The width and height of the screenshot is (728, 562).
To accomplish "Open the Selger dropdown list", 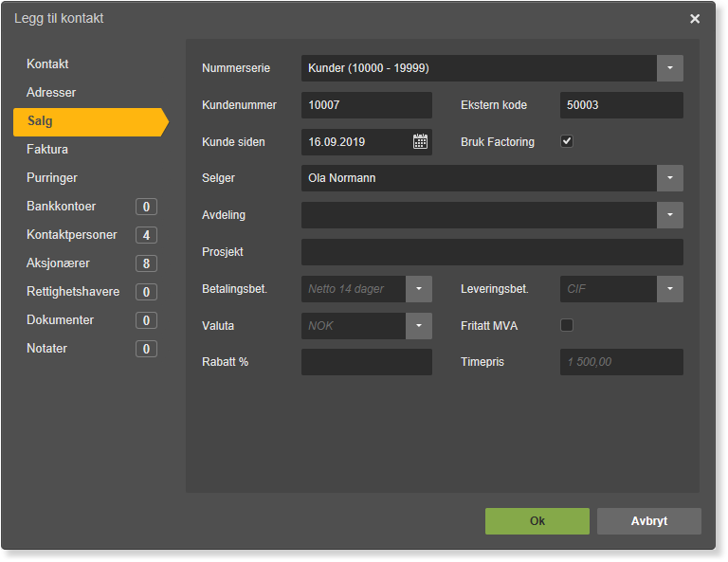I will (669, 178).
